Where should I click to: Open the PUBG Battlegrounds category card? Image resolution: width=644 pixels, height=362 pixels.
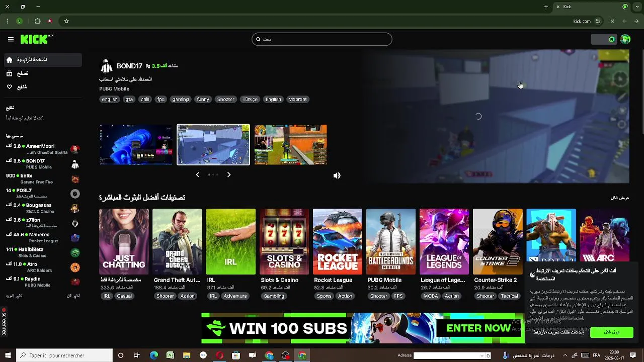coord(391,242)
